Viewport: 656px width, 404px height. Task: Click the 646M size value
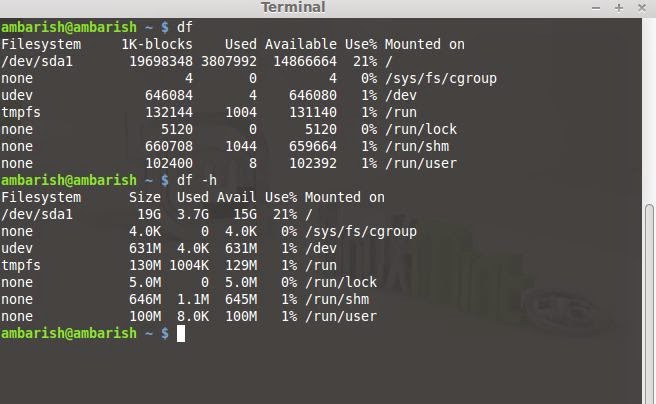click(145, 299)
